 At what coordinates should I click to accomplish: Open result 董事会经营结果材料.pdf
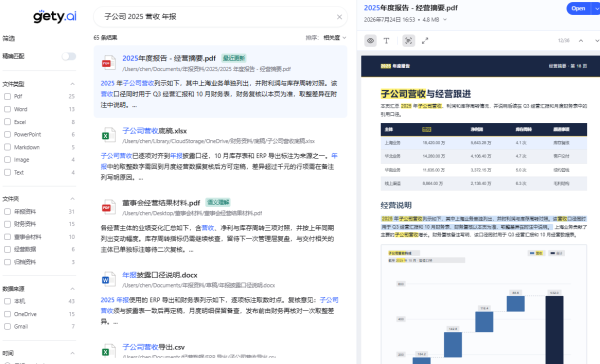click(161, 202)
